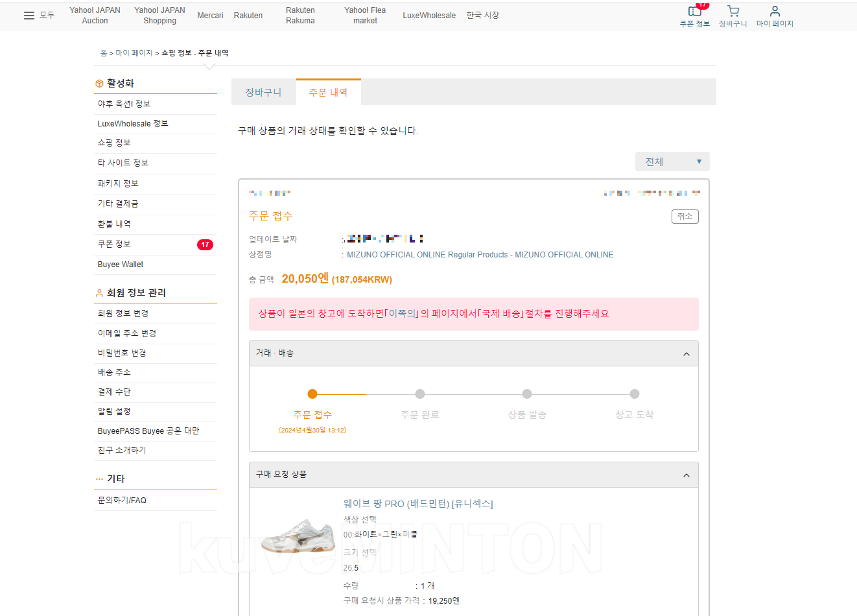
Task: Click the 창고 도착 progress marker
Action: point(635,394)
